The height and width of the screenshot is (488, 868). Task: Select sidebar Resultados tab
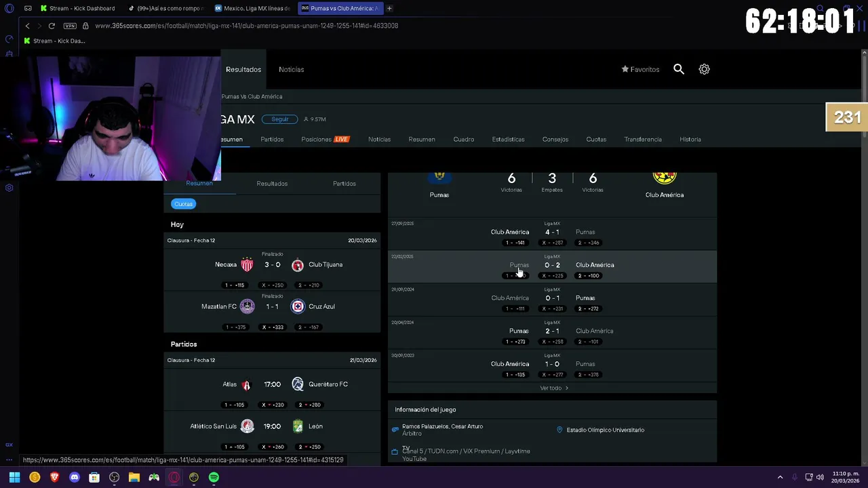[272, 184]
